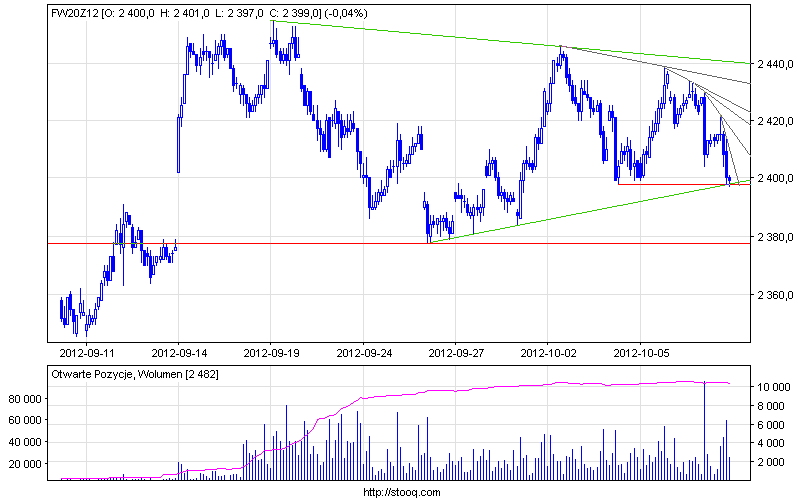Image resolution: width=800 pixels, height=500 pixels.
Task: Click the 2012-09-24 date label
Action: click(x=364, y=353)
